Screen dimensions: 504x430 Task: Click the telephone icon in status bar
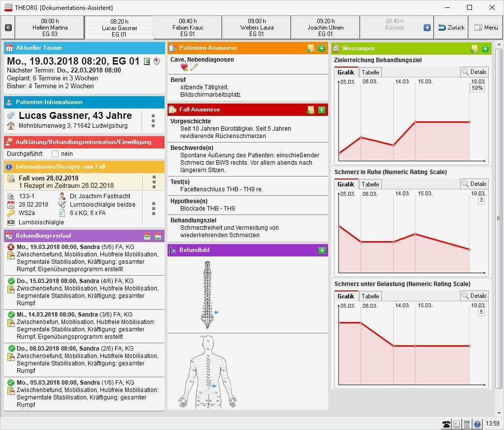point(446,424)
